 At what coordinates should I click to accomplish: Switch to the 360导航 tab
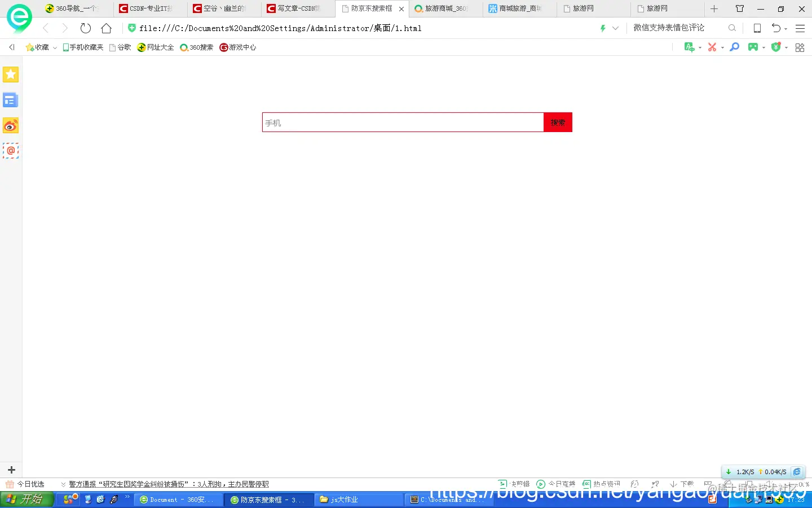coord(76,8)
